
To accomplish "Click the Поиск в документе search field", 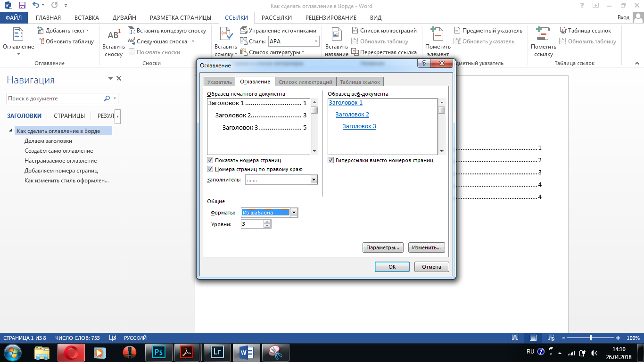I will [56, 99].
